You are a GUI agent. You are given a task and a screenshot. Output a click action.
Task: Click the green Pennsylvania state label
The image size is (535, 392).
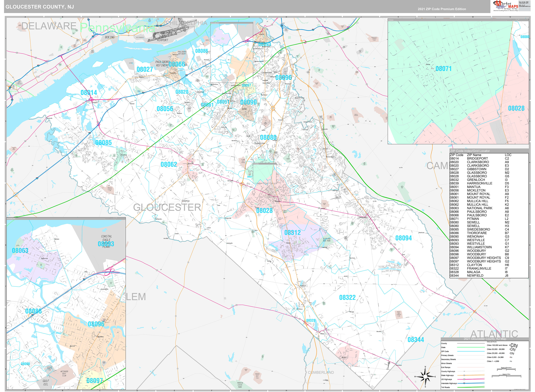pos(118,28)
